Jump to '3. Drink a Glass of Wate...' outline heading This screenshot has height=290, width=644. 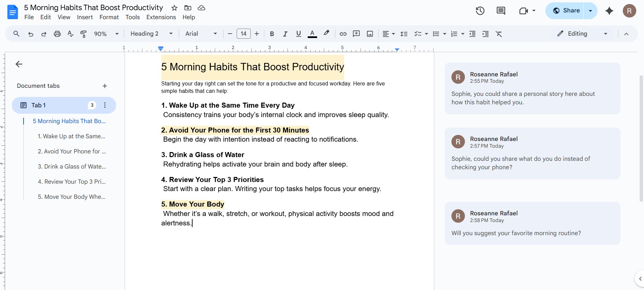[72, 167]
